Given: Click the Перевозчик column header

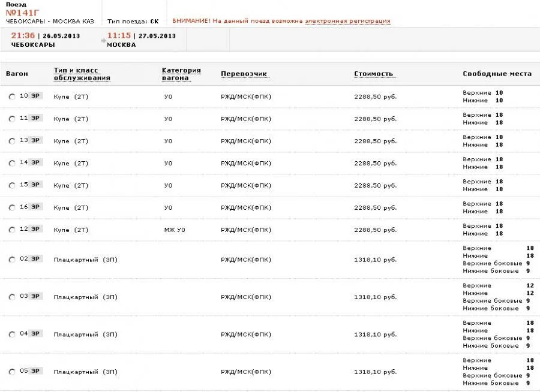Looking at the screenshot, I should (x=244, y=74).
